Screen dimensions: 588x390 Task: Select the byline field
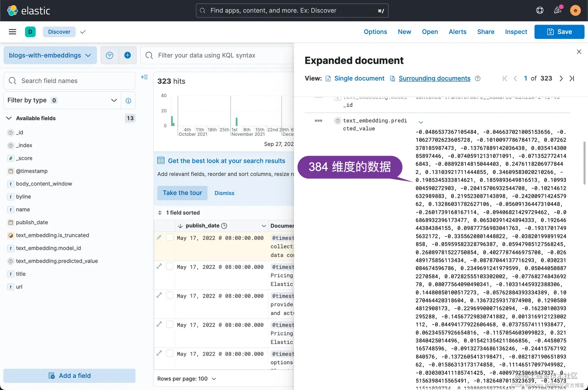(x=23, y=197)
